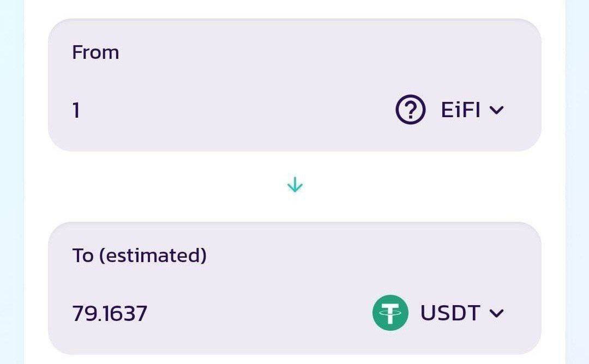This screenshot has width=589, height=364.
Task: Select the EiFI token name text
Action: click(x=460, y=110)
